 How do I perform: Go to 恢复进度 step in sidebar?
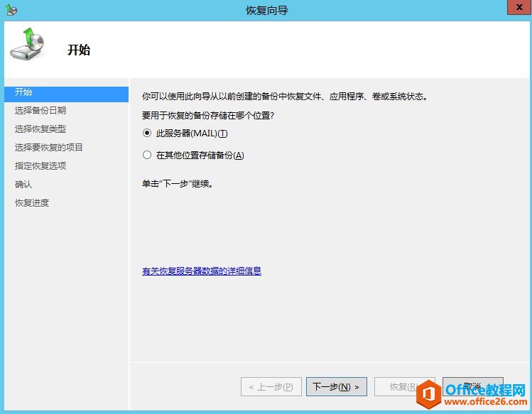[32, 203]
